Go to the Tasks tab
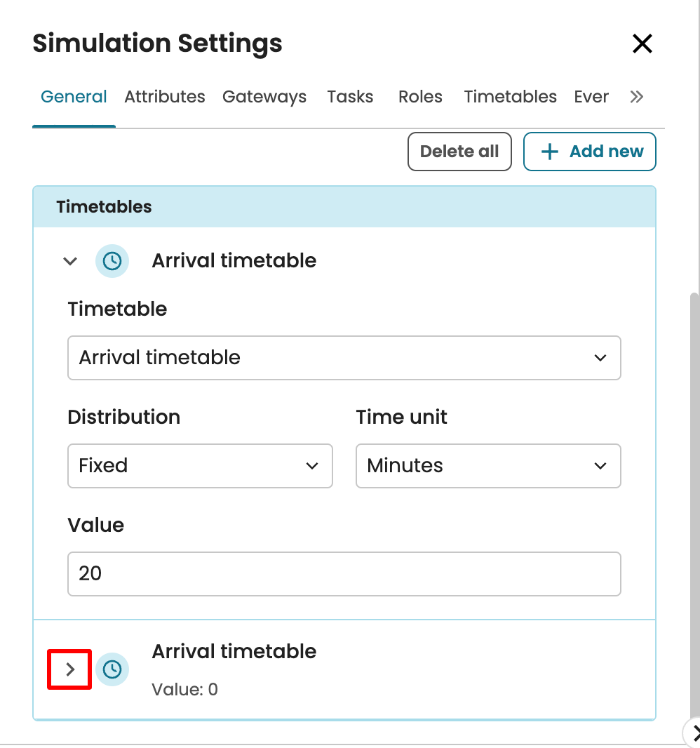This screenshot has width=700, height=748. coord(350,97)
